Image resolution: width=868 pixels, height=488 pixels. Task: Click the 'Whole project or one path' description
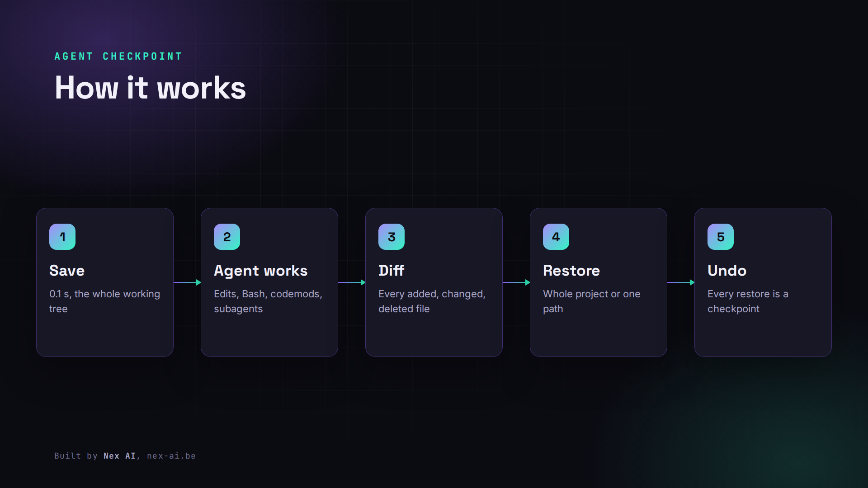click(592, 301)
